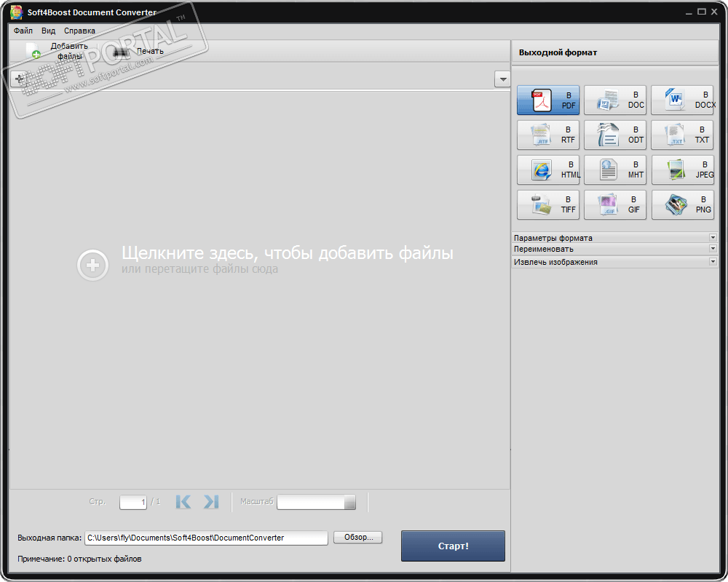Go to the last page arrow
728x582 pixels.
(211, 502)
